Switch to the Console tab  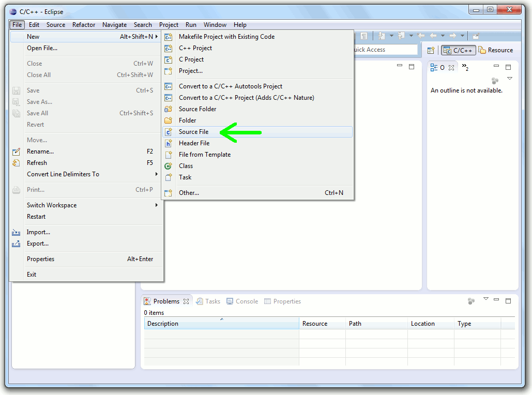(x=242, y=301)
